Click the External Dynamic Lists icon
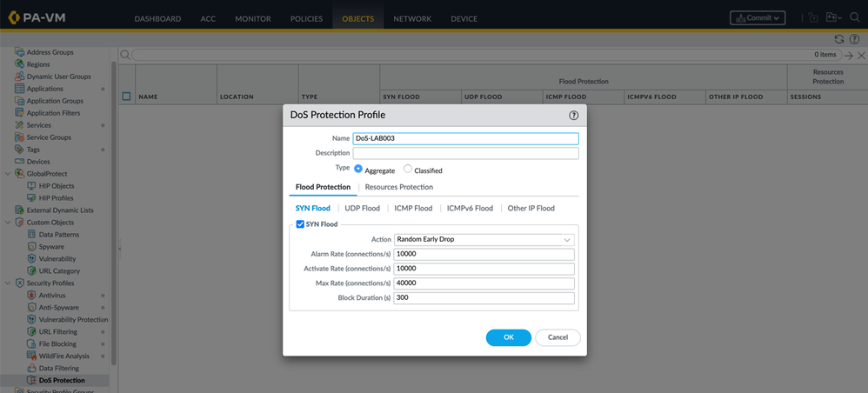Image resolution: width=868 pixels, height=393 pixels. pyautogui.click(x=20, y=210)
